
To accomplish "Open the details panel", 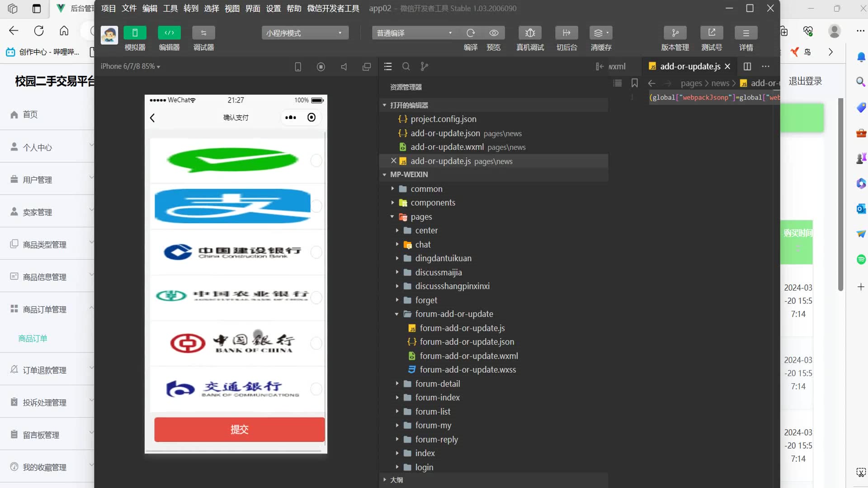I will (x=746, y=33).
